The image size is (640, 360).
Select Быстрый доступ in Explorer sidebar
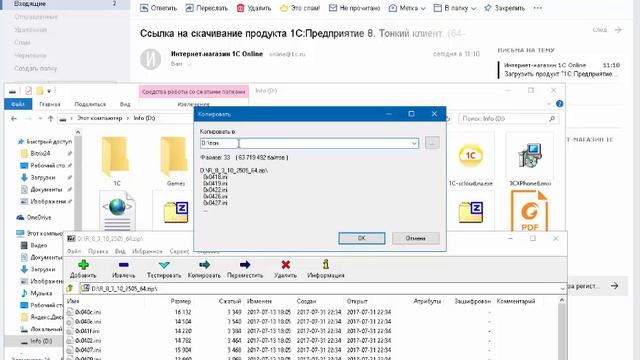[45, 142]
